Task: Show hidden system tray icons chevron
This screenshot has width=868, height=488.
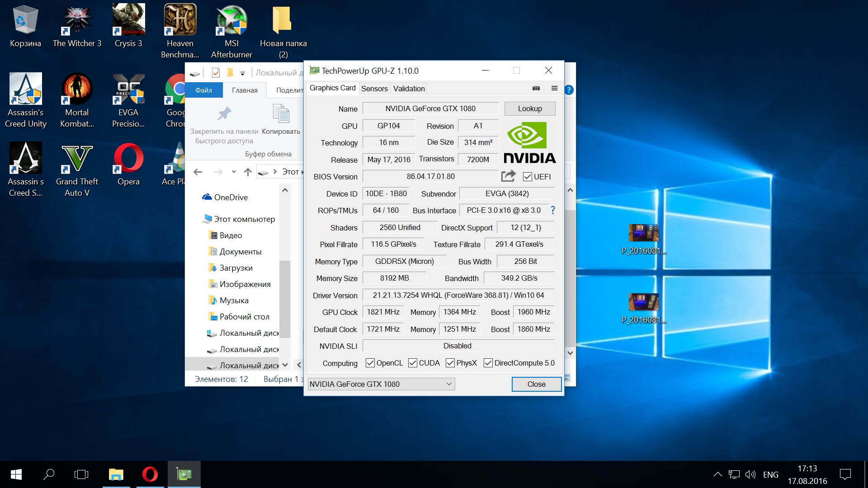Action: pyautogui.click(x=717, y=474)
